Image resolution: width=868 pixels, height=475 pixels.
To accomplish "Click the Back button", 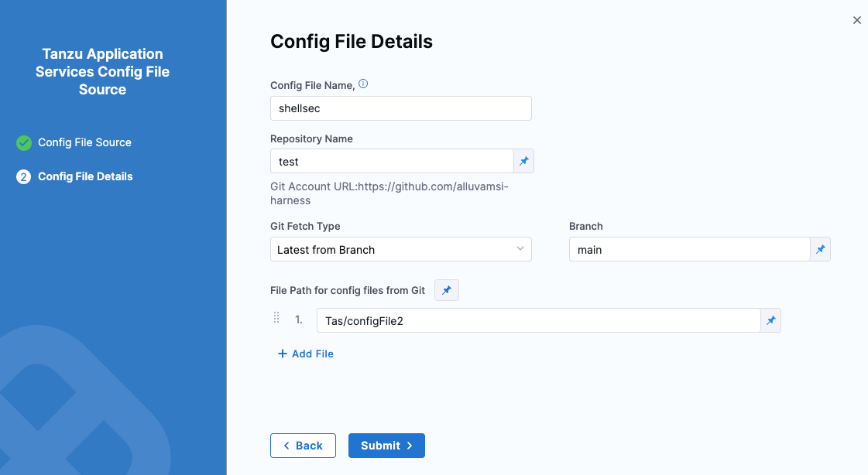I will (x=303, y=446).
